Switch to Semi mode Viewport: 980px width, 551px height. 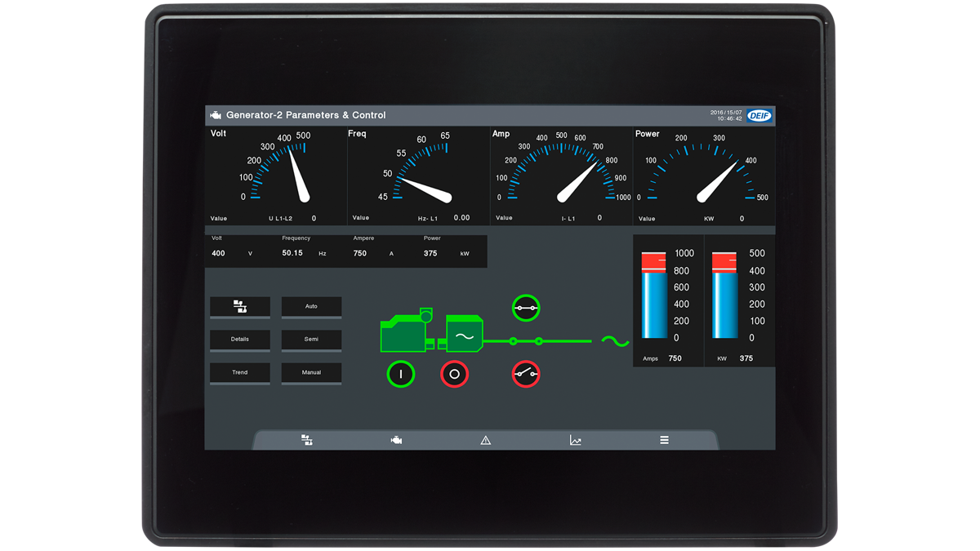[311, 340]
